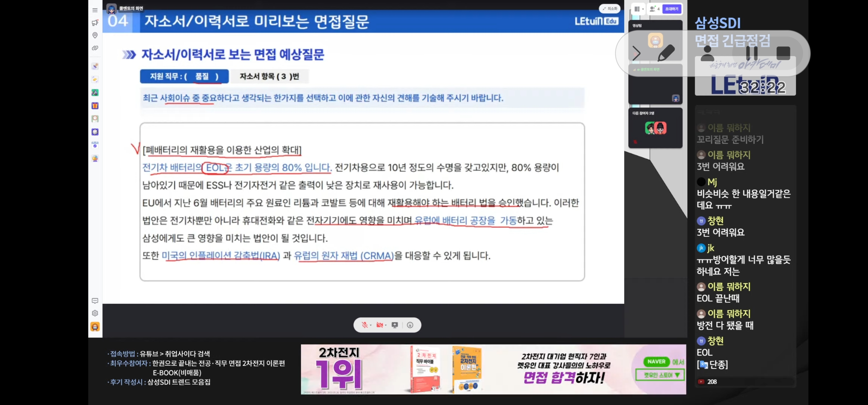Click the megaphone announcements icon
Screen dimensions: 868x405
95,22
